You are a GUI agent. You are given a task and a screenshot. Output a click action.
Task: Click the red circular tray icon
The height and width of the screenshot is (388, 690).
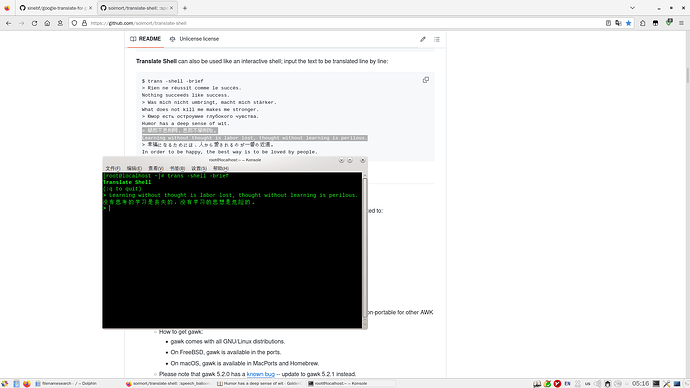pyautogui.click(x=558, y=384)
